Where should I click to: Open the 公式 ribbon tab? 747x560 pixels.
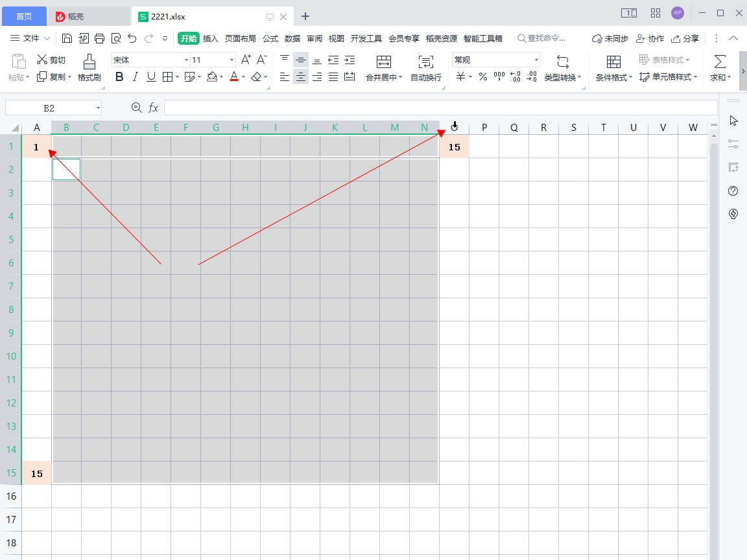270,39
